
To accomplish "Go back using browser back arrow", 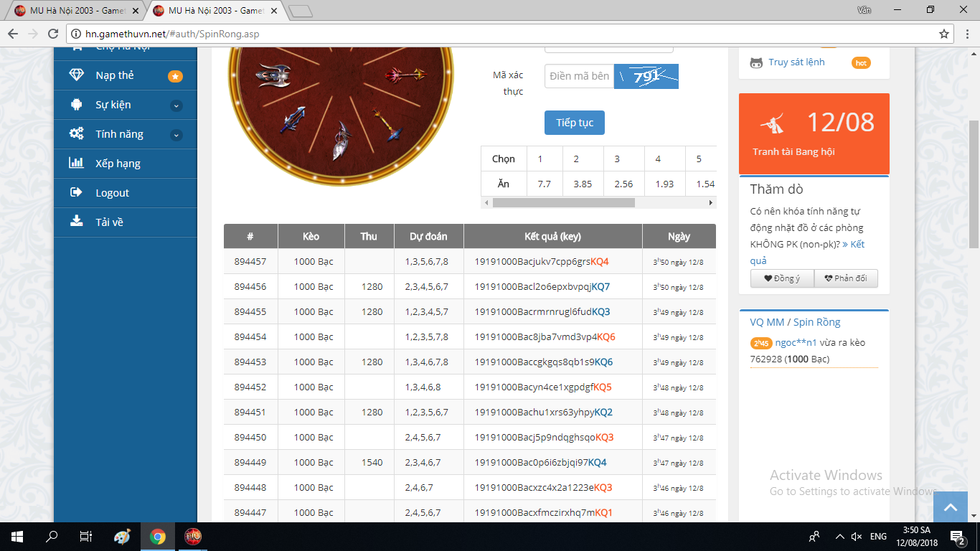I will pyautogui.click(x=13, y=34).
